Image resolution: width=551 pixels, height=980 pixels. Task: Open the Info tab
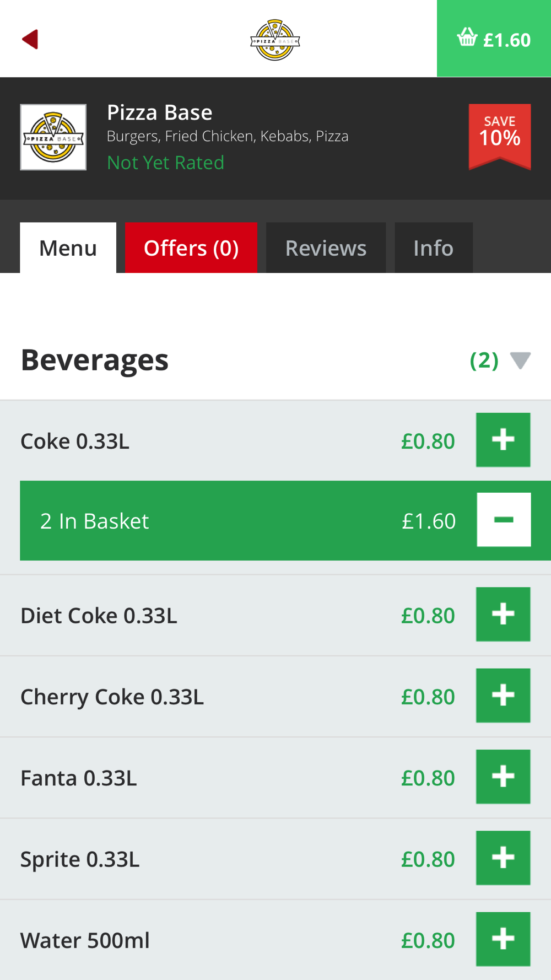(433, 248)
